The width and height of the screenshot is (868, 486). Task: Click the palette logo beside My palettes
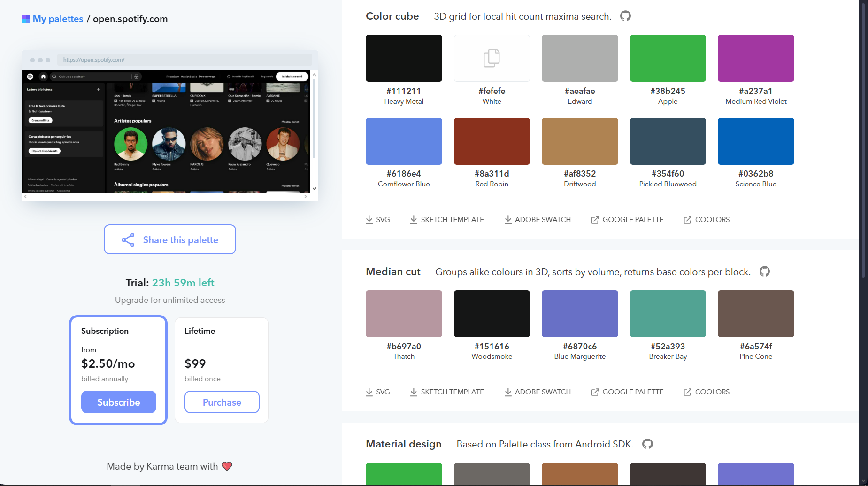[x=26, y=19]
